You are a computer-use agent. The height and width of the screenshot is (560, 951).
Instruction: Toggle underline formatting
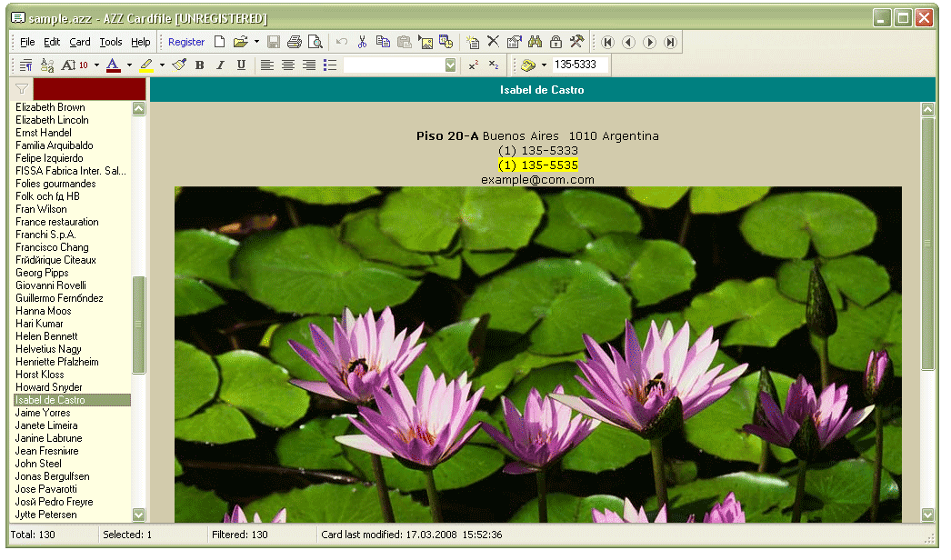tap(242, 65)
